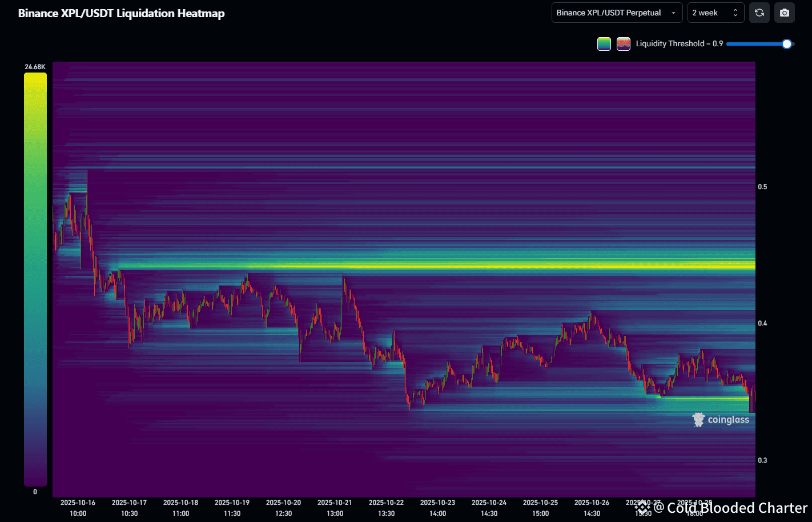Click the camera screenshot icon
The image size is (812, 522).
coord(785,13)
